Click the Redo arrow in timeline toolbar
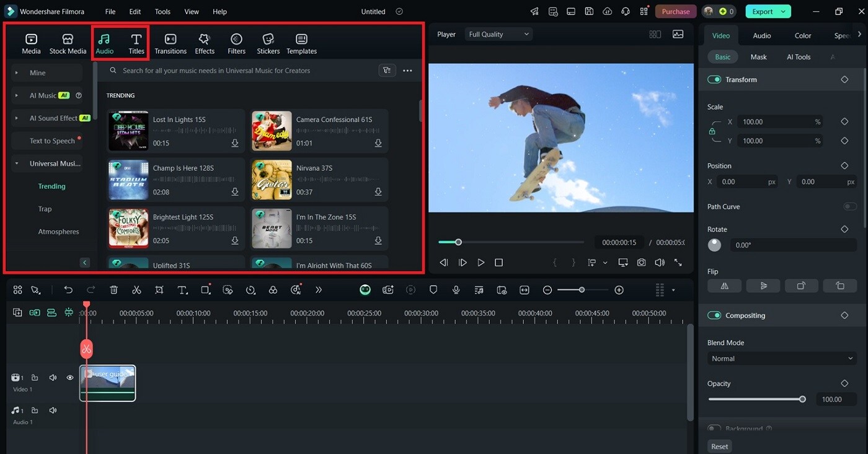The image size is (868, 454). pyautogui.click(x=91, y=290)
